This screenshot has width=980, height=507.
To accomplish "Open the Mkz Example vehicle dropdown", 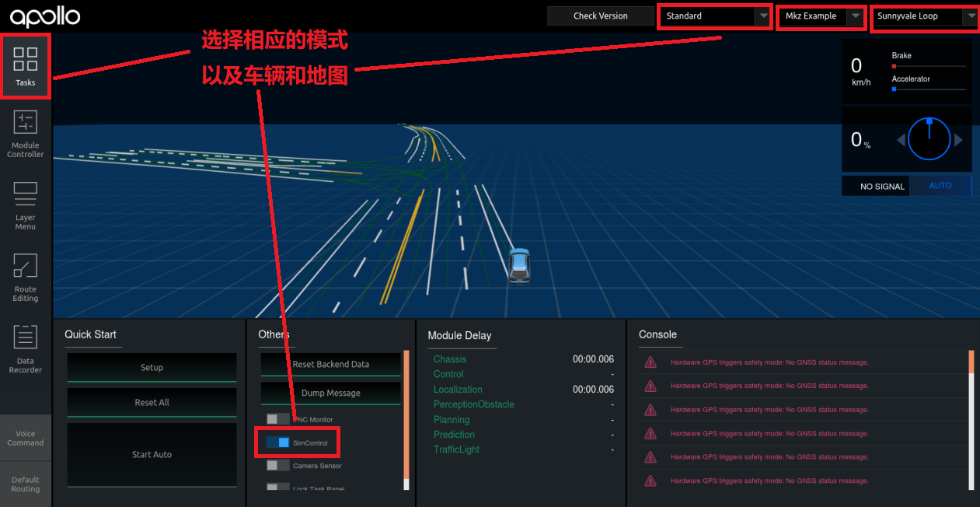I will point(821,16).
